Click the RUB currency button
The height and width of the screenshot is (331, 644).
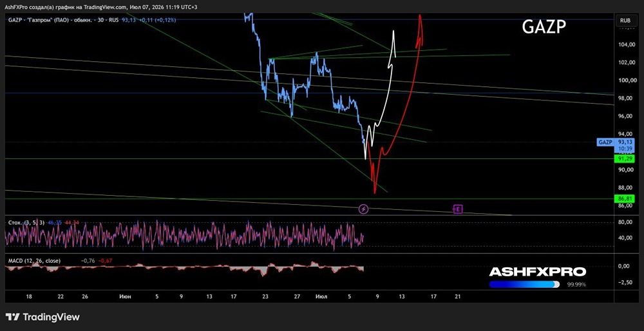[x=625, y=20]
